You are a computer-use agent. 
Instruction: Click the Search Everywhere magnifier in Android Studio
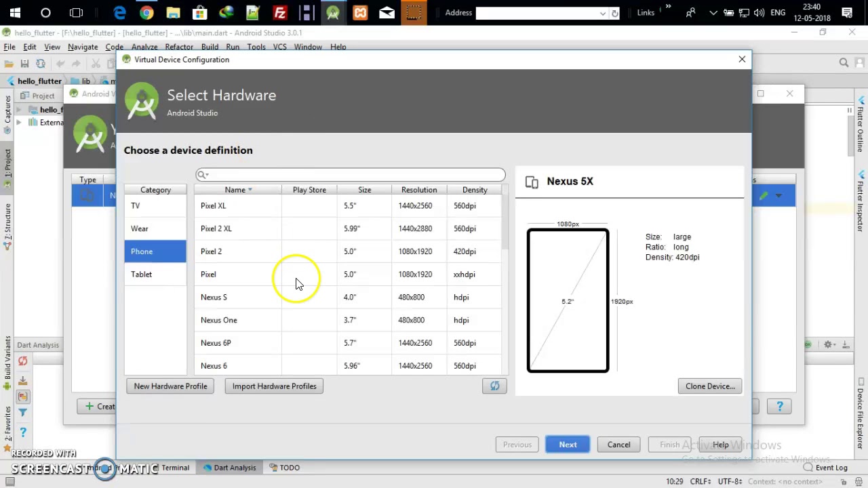click(x=844, y=63)
